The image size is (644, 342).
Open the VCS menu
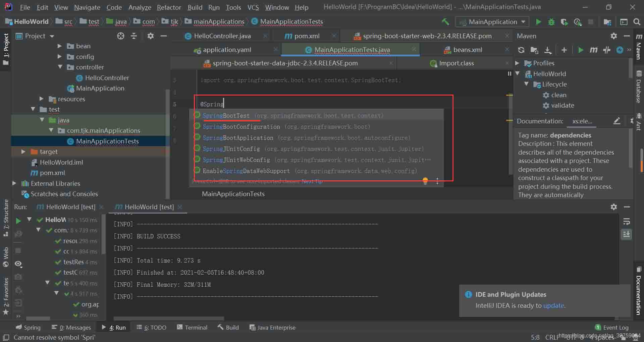point(253,7)
